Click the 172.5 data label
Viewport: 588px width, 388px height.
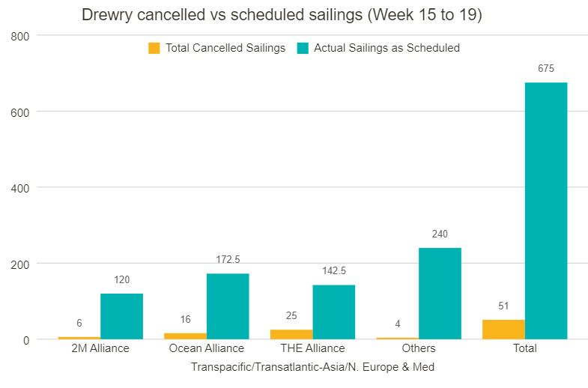(228, 259)
